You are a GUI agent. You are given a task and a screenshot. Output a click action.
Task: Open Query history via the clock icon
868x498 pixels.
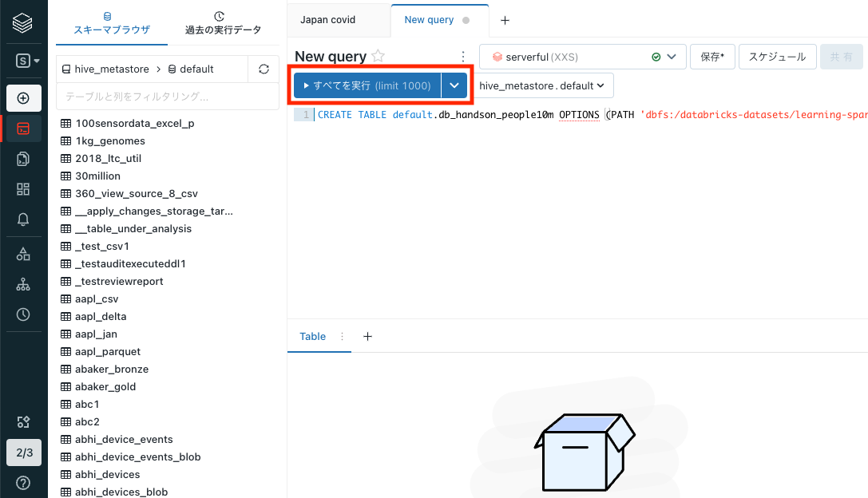(22, 314)
